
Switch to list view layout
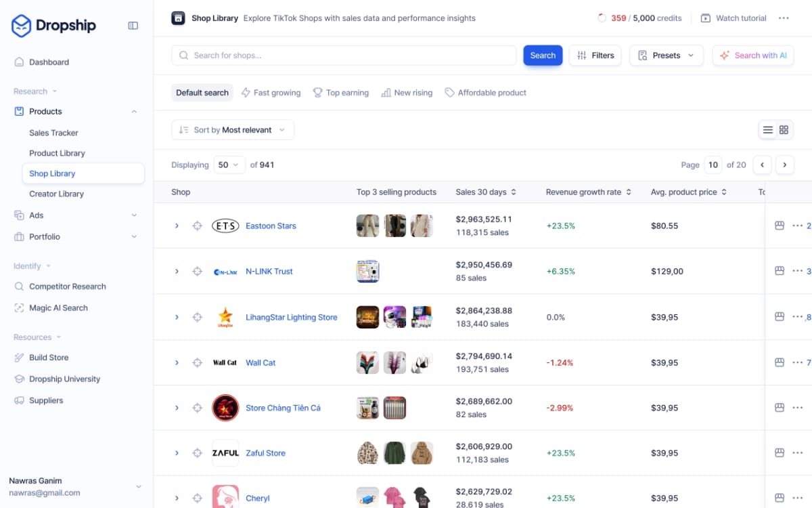pos(768,130)
